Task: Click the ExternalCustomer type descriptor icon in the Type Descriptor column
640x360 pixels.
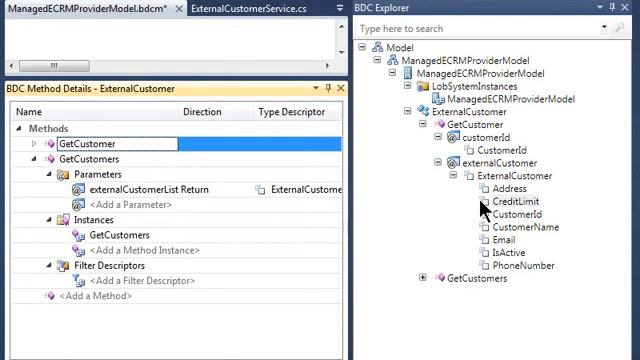Action: click(260, 189)
